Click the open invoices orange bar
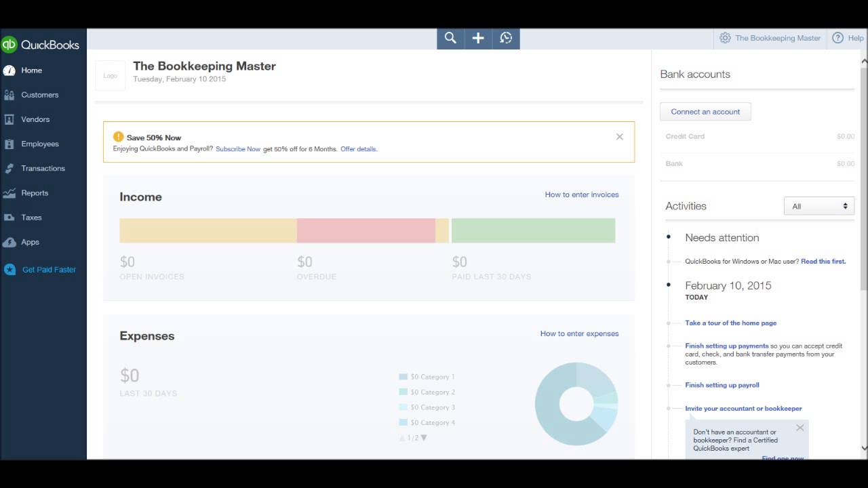This screenshot has width=868, height=488. click(208, 230)
